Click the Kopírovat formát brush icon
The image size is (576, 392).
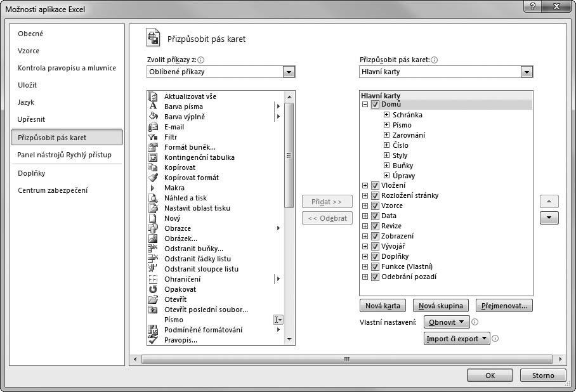pos(153,178)
